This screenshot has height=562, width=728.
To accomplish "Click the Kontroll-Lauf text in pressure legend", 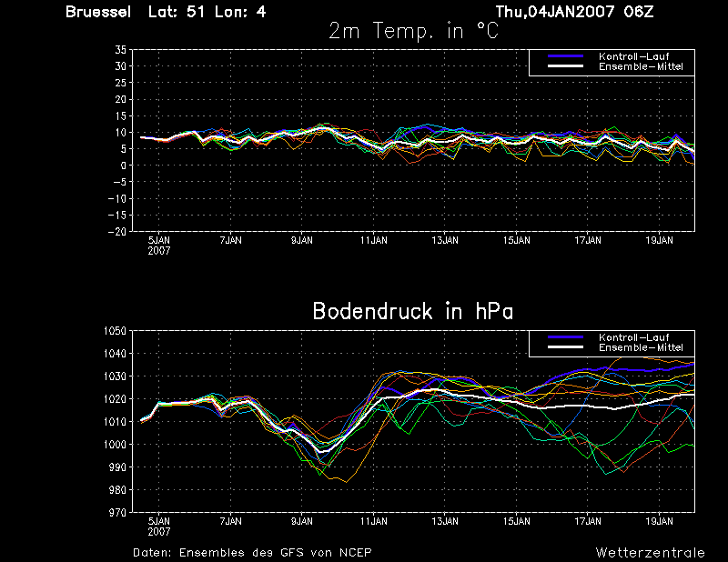I will click(633, 337).
